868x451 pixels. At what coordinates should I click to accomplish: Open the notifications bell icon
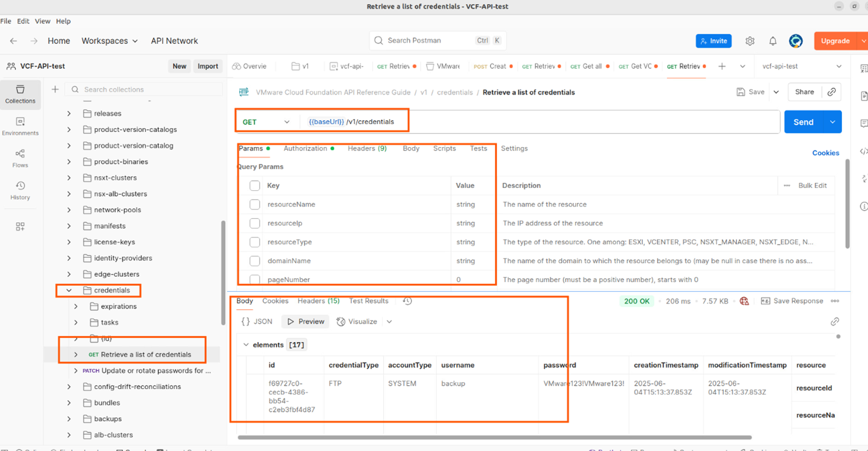click(773, 41)
